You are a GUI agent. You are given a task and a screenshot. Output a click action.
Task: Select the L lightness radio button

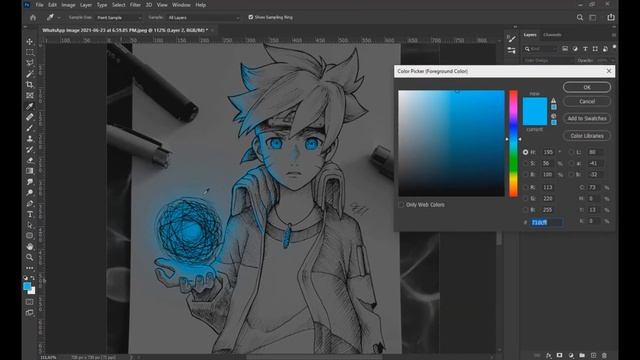[x=571, y=152]
